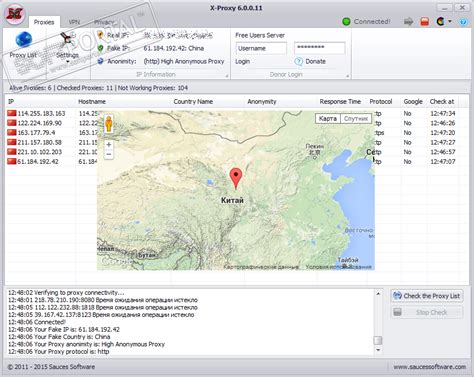Click the China flag for 114.255.183.163

[x=12, y=113]
